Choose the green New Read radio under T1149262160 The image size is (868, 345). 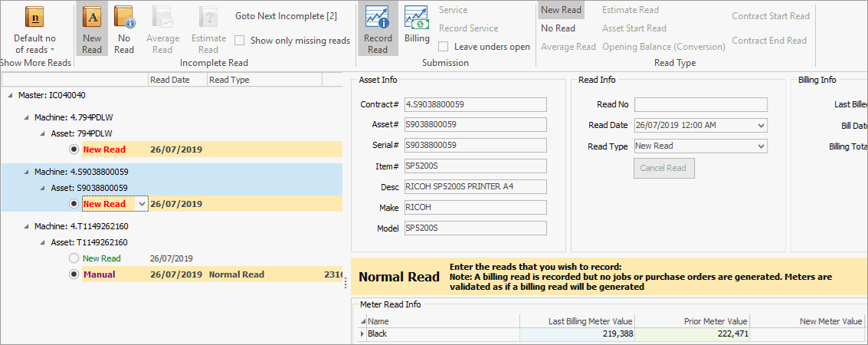(x=74, y=258)
